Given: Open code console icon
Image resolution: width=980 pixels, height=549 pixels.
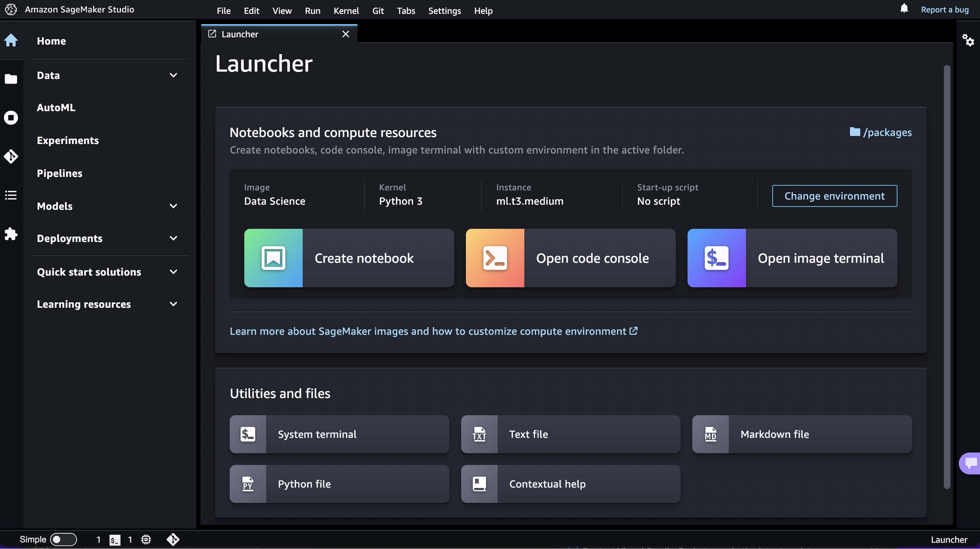Looking at the screenshot, I should coord(495,258).
